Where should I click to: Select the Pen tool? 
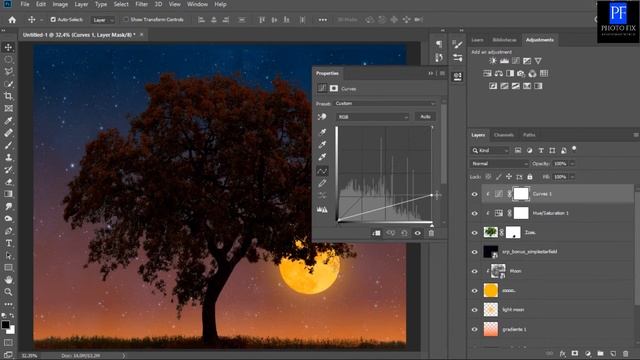pos(8,231)
